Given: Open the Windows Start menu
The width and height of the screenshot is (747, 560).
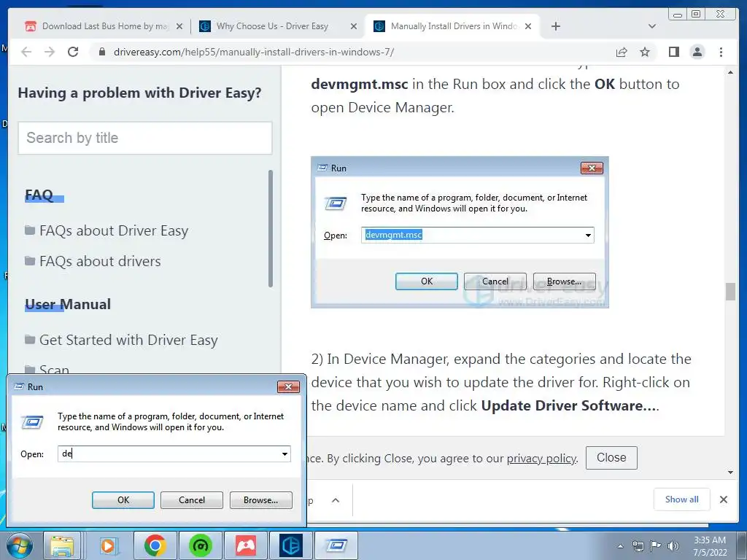Looking at the screenshot, I should (x=19, y=545).
